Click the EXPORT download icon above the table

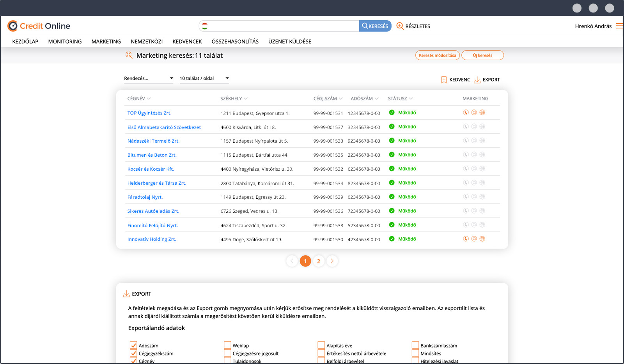pos(477,80)
